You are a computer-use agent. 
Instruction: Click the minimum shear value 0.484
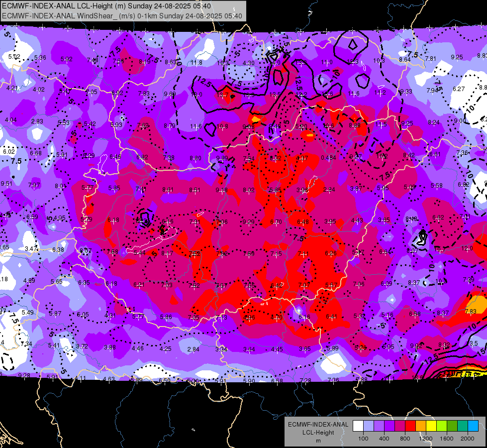click(x=328, y=158)
